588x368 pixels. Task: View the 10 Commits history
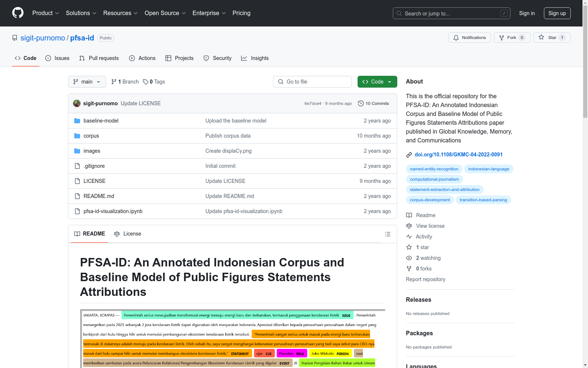373,103
